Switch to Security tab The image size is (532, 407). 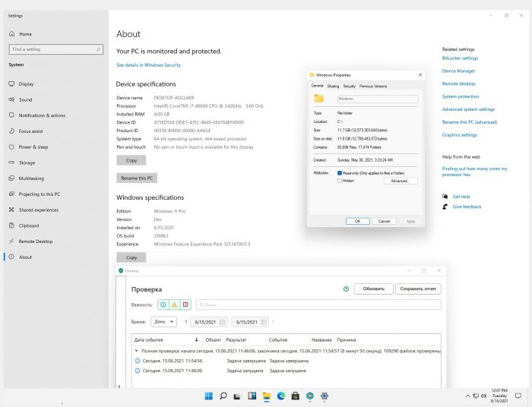coord(349,87)
